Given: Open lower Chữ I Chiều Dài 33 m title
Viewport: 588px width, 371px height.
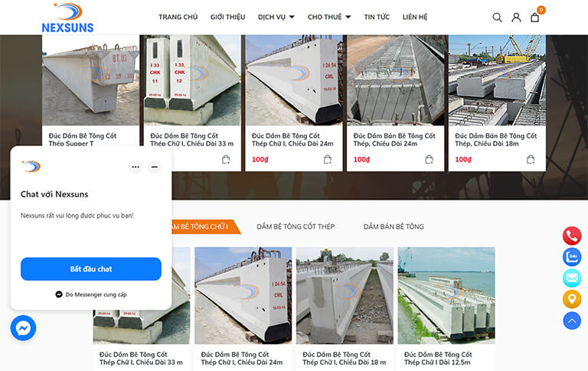Looking at the screenshot, I should [141, 358].
